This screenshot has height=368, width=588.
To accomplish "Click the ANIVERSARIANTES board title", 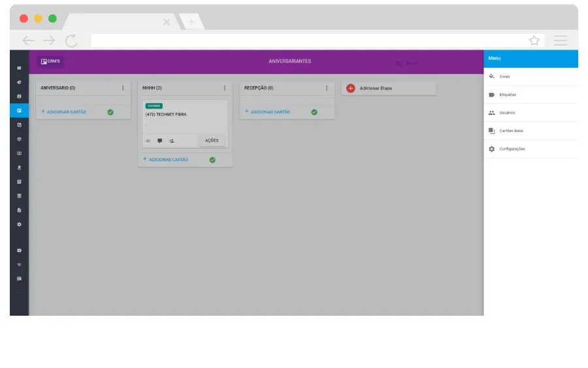I will [x=289, y=61].
